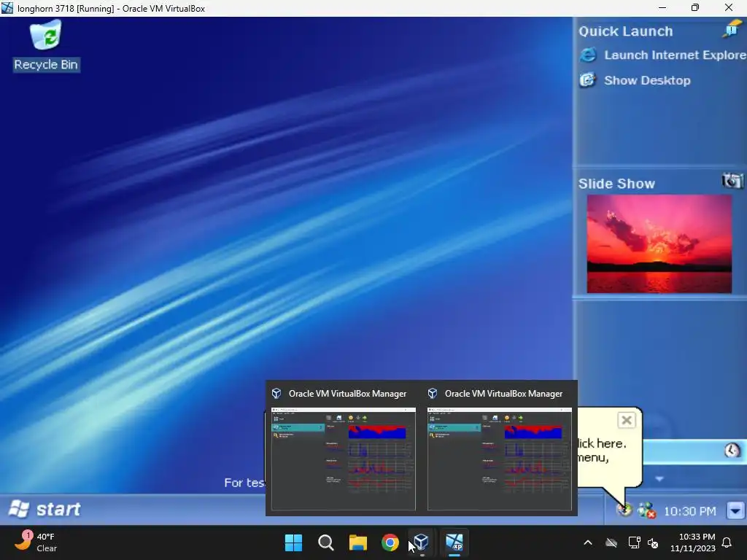
Task: Open the sunset slide show picture
Action: 659,244
